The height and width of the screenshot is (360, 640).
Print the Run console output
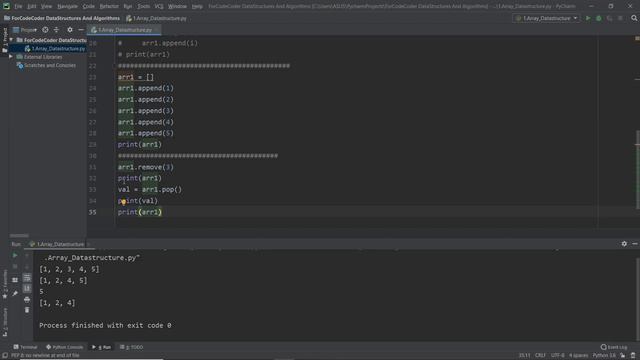(x=27, y=300)
